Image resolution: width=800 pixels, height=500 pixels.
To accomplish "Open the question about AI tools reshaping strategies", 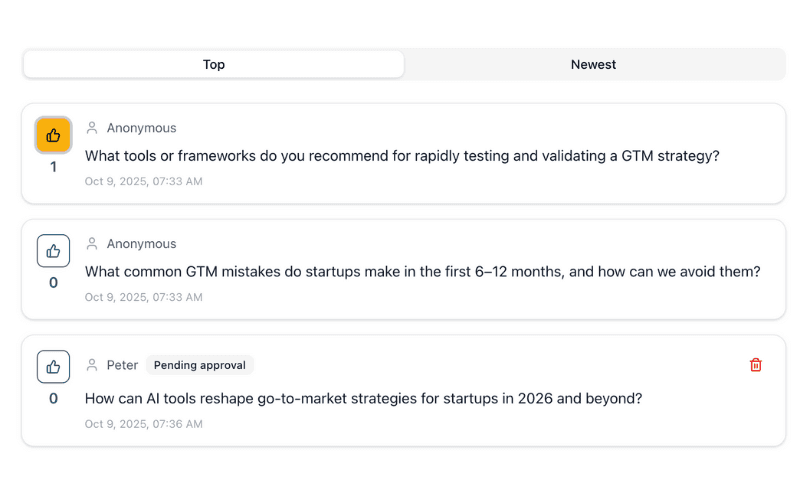I will [x=363, y=398].
